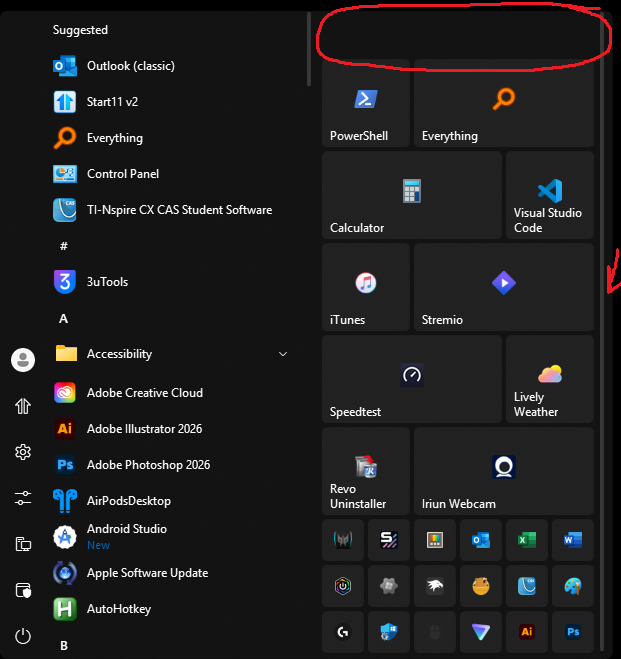This screenshot has width=621, height=659.
Task: Select Control Panel in Suggested list
Action: pos(122,174)
